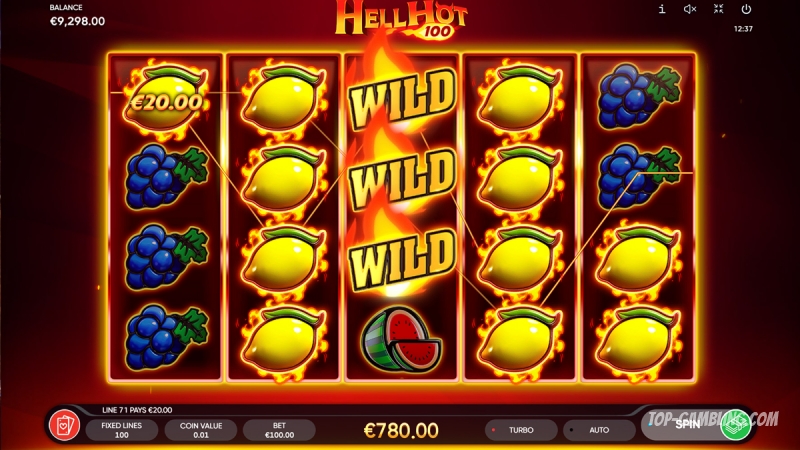Click the green spin arrows icon
This screenshot has height=450, width=800.
pyautogui.click(x=735, y=424)
